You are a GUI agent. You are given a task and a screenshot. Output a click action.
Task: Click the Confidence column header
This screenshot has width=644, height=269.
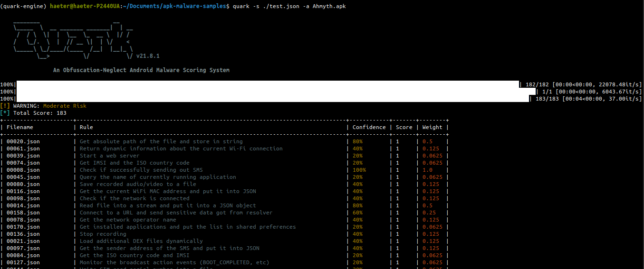(369, 127)
